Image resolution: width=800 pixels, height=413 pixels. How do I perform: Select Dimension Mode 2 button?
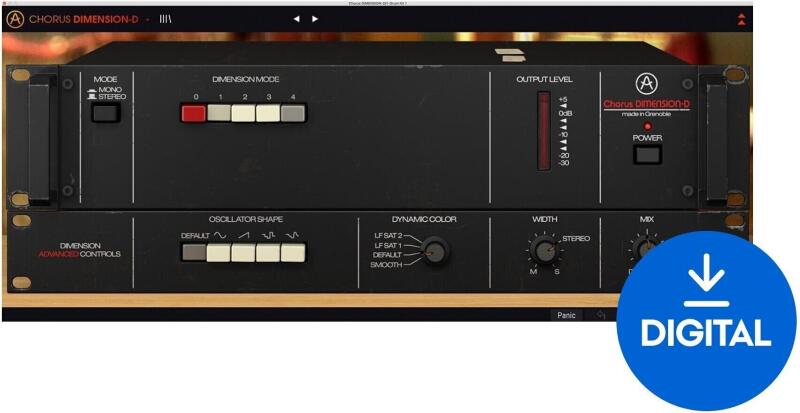coord(243,113)
